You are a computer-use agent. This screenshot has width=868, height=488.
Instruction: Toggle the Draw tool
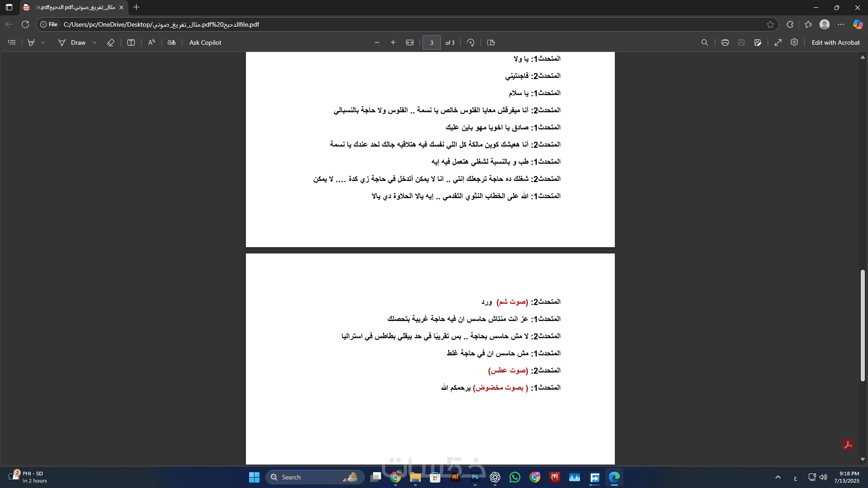[72, 42]
